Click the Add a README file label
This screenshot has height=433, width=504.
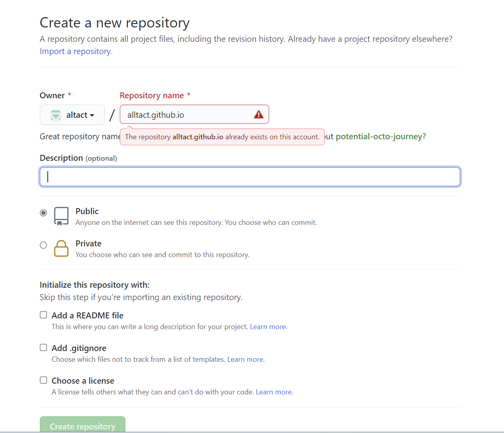pyautogui.click(x=88, y=316)
